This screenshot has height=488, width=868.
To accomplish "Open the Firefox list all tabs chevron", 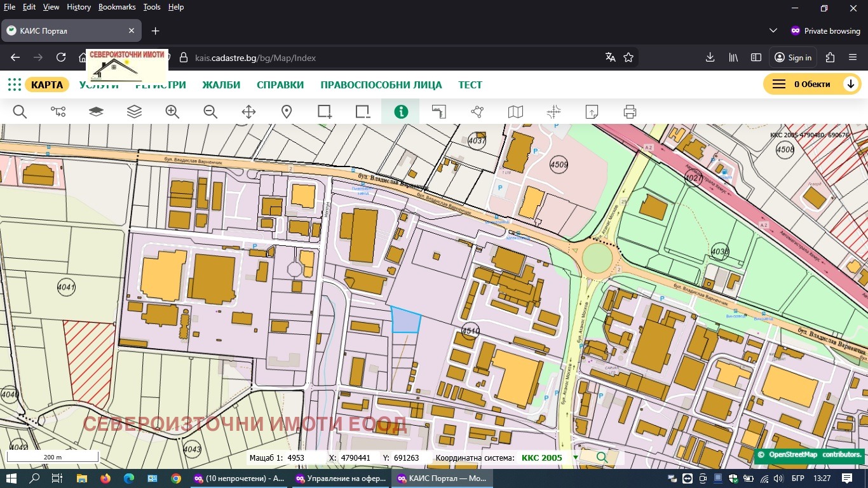I will (773, 30).
